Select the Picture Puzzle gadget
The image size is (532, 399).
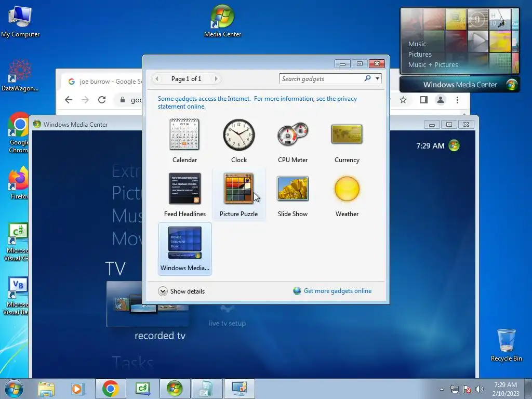[239, 195]
